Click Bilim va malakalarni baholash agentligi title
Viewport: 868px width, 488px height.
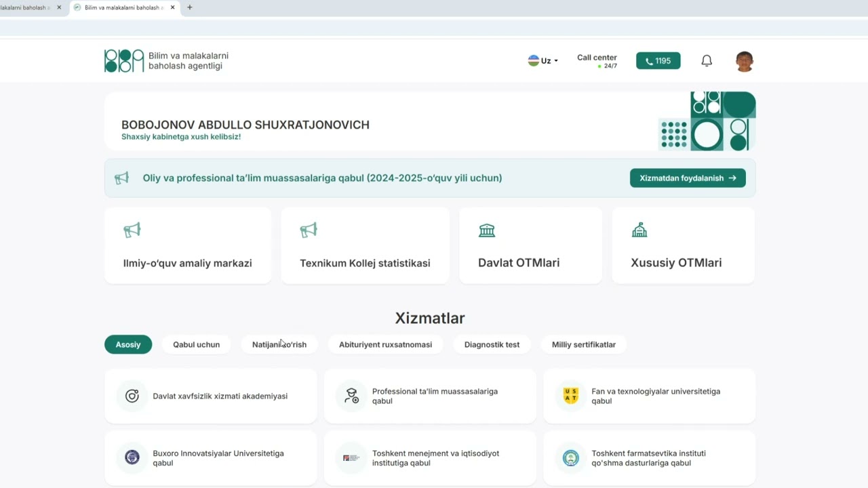189,61
